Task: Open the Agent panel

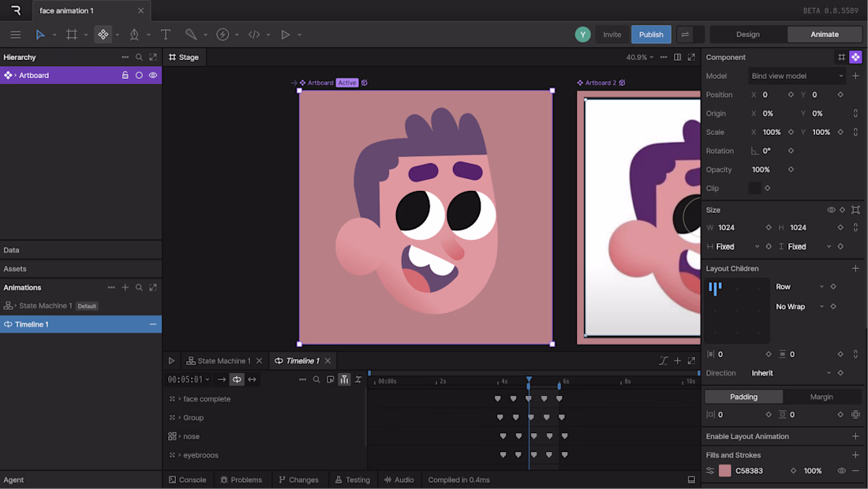Action: point(80,480)
